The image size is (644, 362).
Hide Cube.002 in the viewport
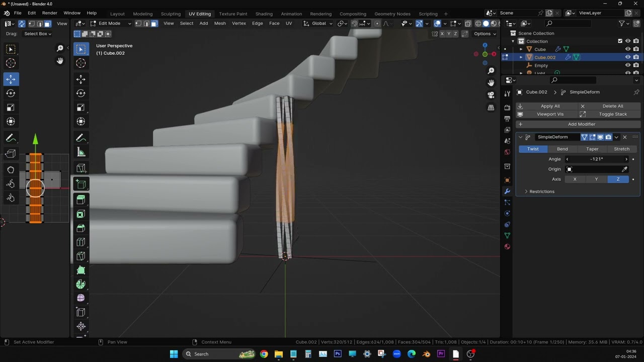627,57
